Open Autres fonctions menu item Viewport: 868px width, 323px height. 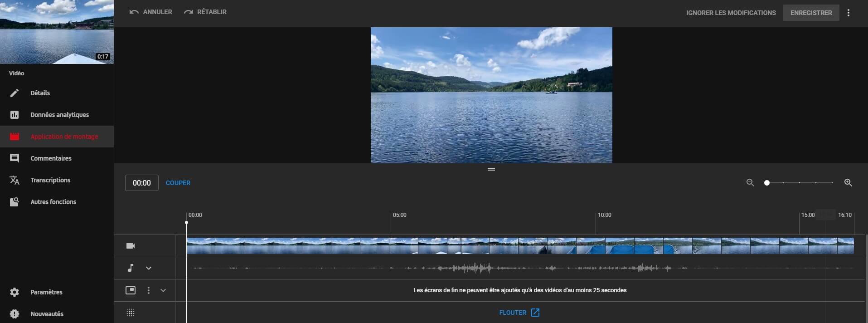pos(57,202)
